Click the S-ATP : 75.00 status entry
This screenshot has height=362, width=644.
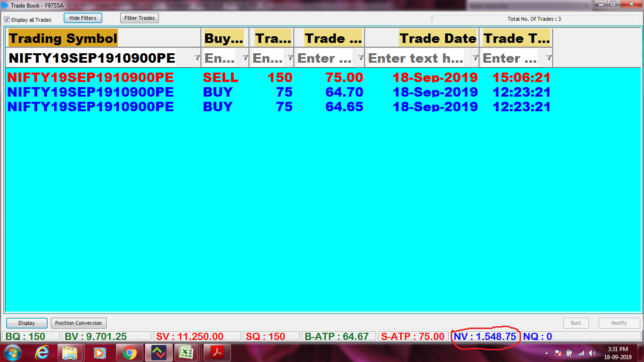(413, 336)
